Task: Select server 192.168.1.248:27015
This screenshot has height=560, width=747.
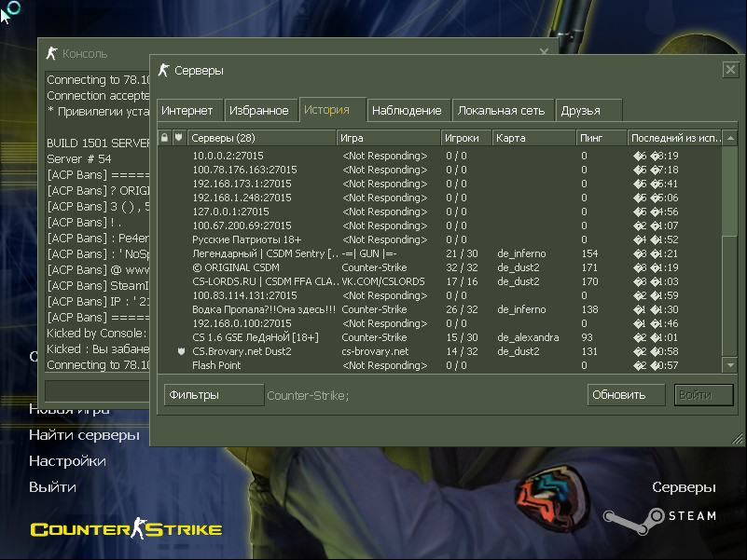Action: 242,198
